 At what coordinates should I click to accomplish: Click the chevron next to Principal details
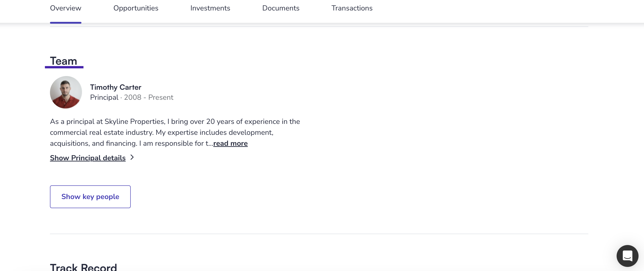(x=132, y=157)
